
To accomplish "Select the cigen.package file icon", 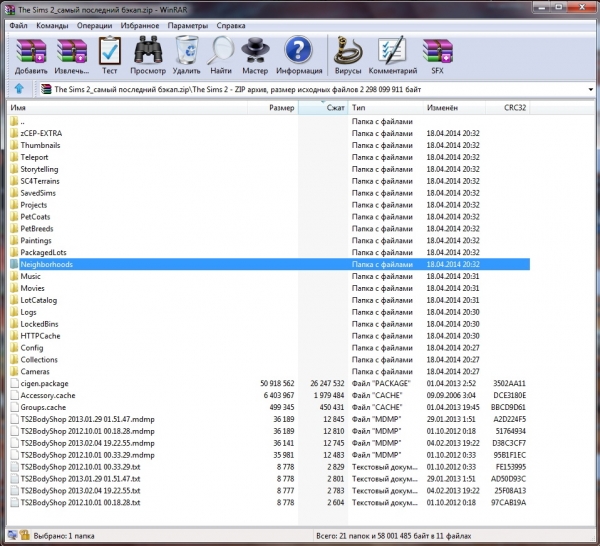I will (x=14, y=383).
